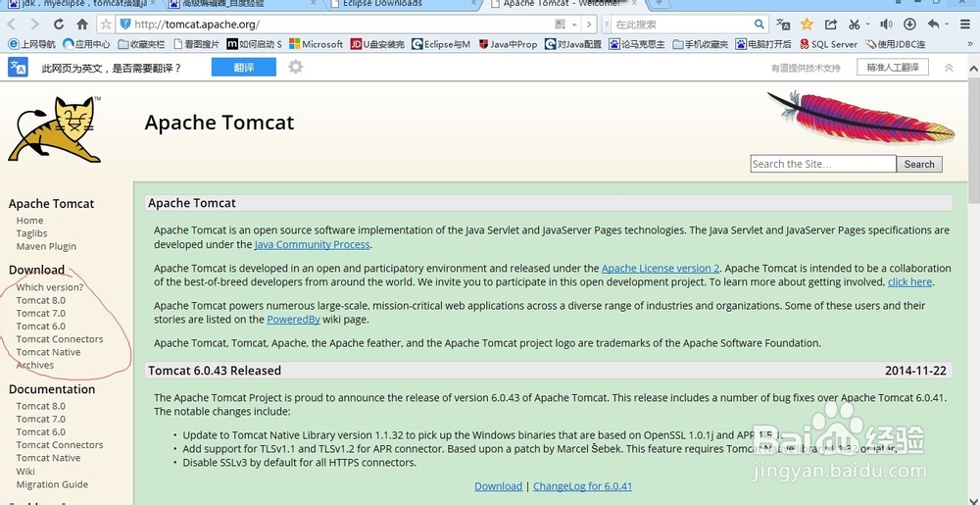Open the 如何启动 S bookmark

pyautogui.click(x=255, y=44)
